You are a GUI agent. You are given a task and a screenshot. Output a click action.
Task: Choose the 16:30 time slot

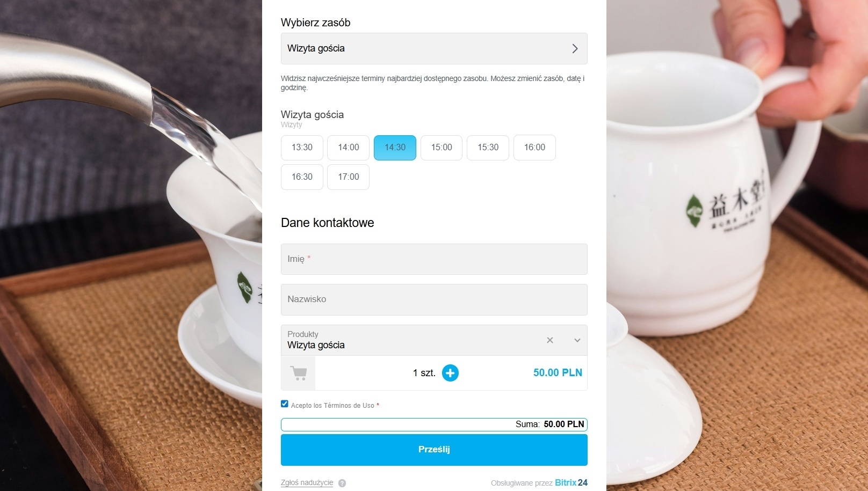click(x=302, y=177)
